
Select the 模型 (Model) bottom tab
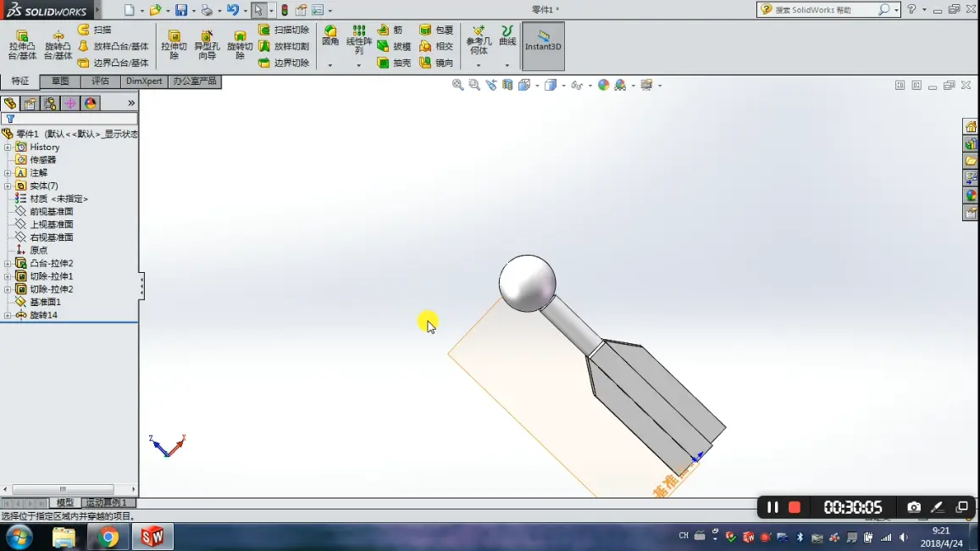[x=65, y=502]
